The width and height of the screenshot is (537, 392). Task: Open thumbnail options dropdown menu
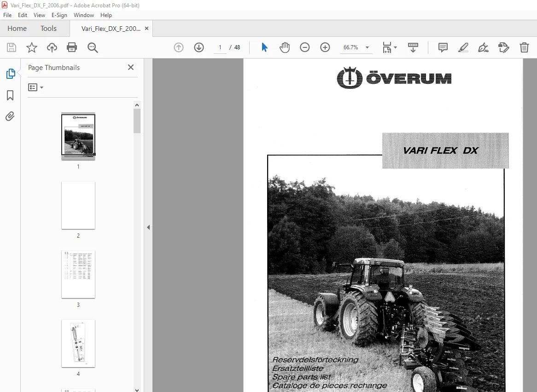35,88
